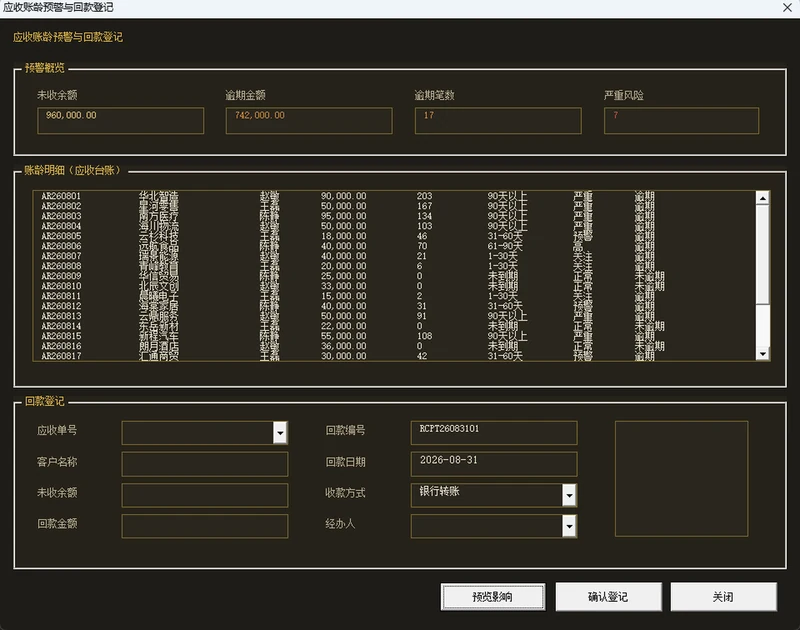The image size is (800, 630).
Task: Open the 应收单号 dropdown arrow
Action: pos(280,433)
